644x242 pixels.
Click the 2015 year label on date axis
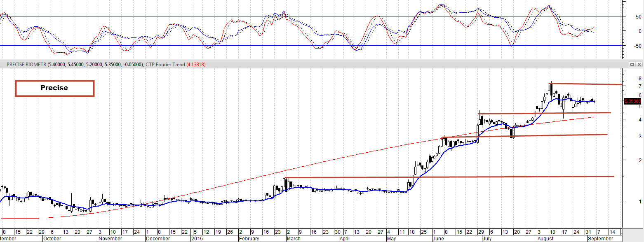[196, 238]
